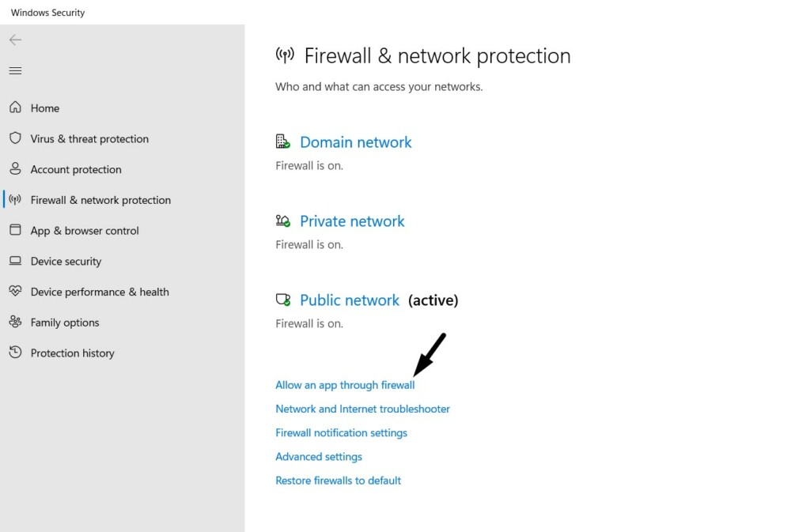Toggle the hamburger navigation menu

point(15,71)
